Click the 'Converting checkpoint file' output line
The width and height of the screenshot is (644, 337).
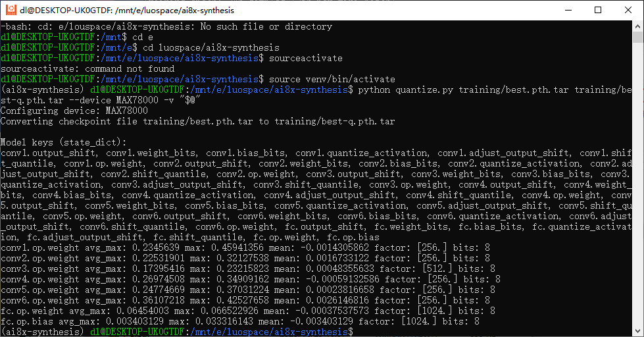pyautogui.click(x=197, y=121)
